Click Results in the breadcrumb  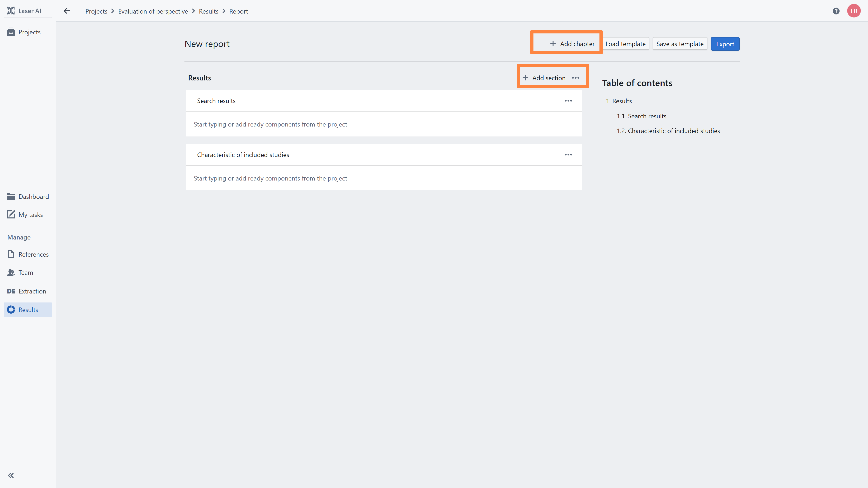tap(208, 11)
